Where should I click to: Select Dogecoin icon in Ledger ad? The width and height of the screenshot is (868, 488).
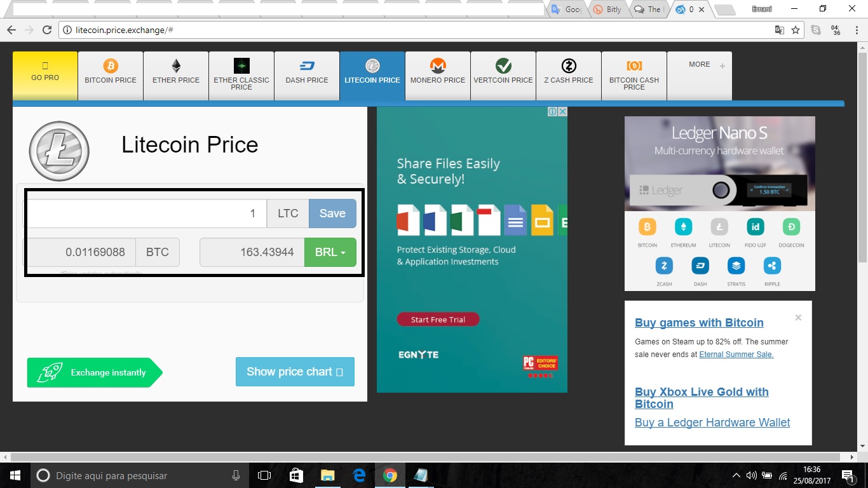[791, 227]
